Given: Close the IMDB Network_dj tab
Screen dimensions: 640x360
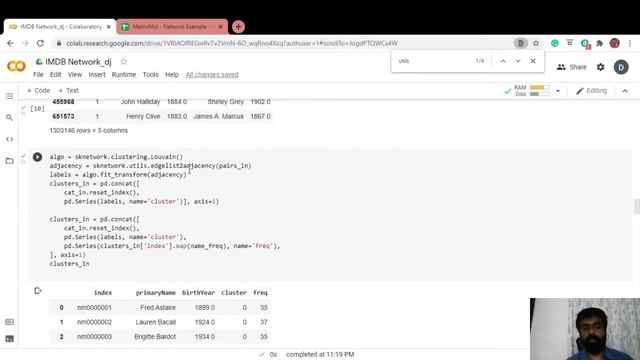Looking at the screenshot, I should tap(109, 27).
